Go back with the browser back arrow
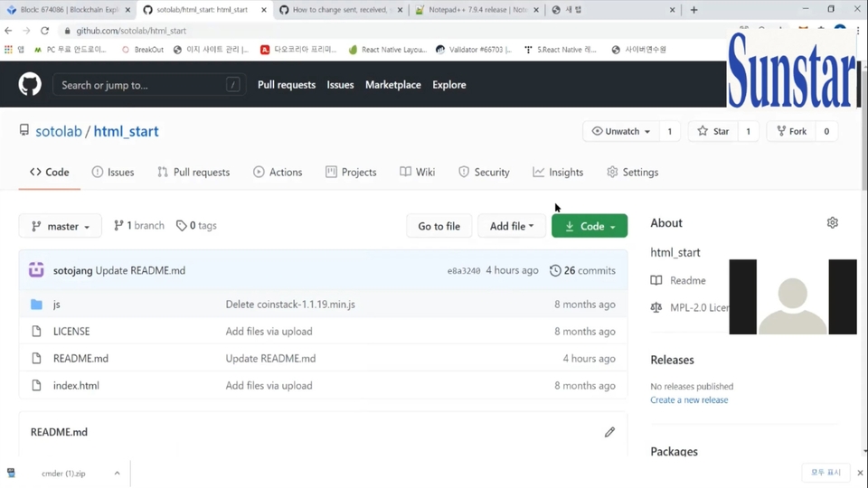Screen dimensions: 868x488 point(8,31)
